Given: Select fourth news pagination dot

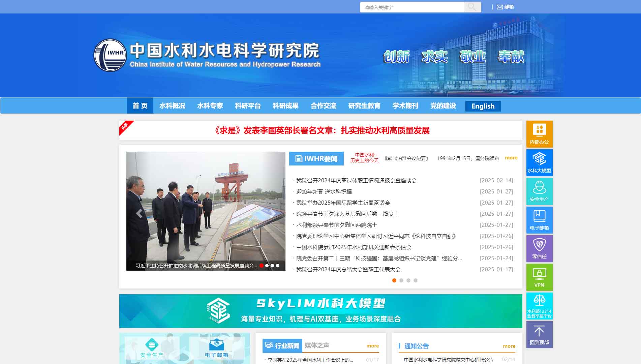Looking at the screenshot, I should coord(416,280).
